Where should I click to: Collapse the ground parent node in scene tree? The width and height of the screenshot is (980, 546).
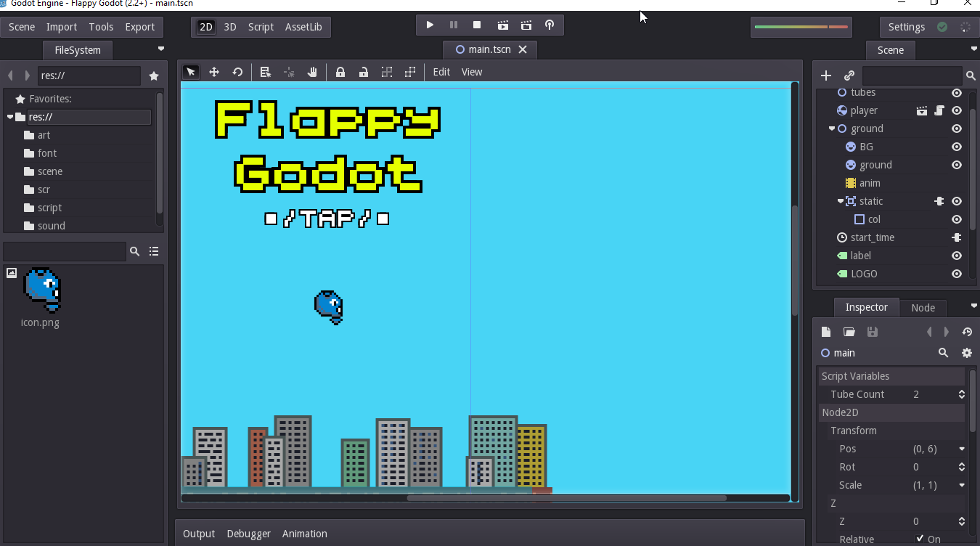coord(832,129)
